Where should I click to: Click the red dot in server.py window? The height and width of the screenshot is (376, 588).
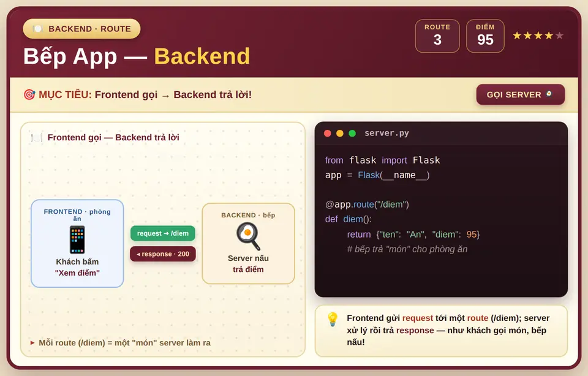click(x=327, y=133)
